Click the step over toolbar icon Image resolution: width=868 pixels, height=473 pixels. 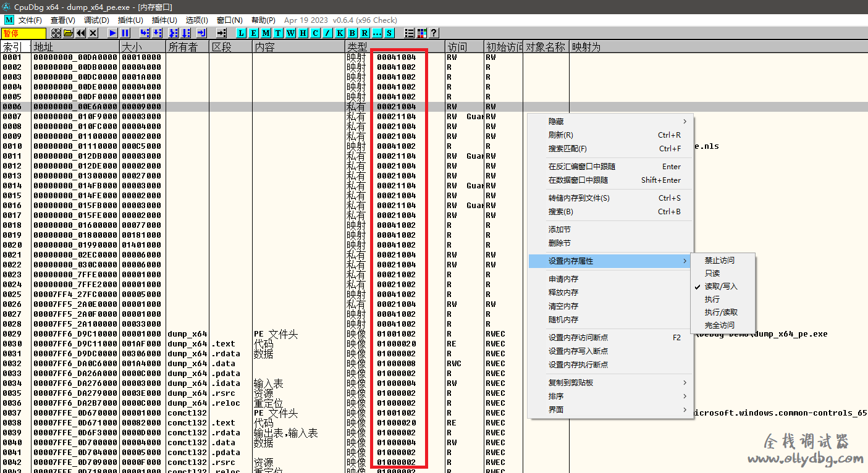157,33
